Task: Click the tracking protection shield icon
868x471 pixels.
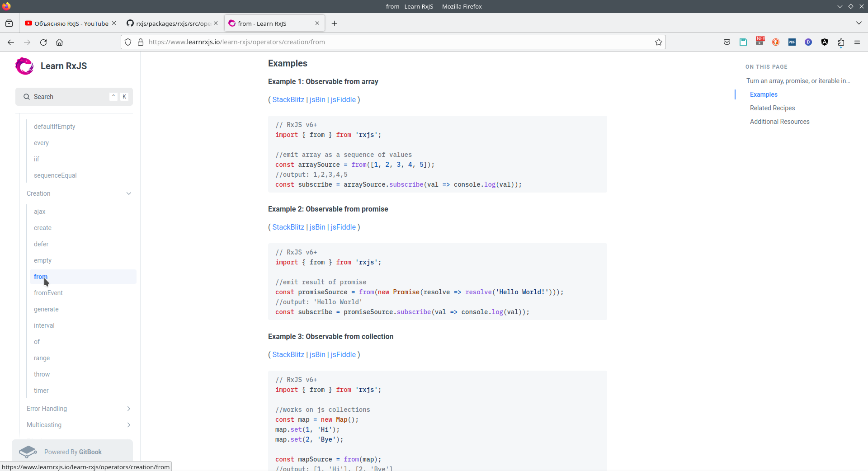Action: pos(128,42)
